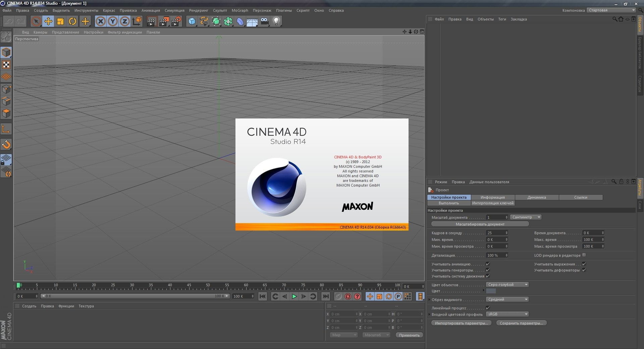Open the 'Мир' coordinate dropdown
Viewport: 644px width, 349px height.
[x=344, y=335]
